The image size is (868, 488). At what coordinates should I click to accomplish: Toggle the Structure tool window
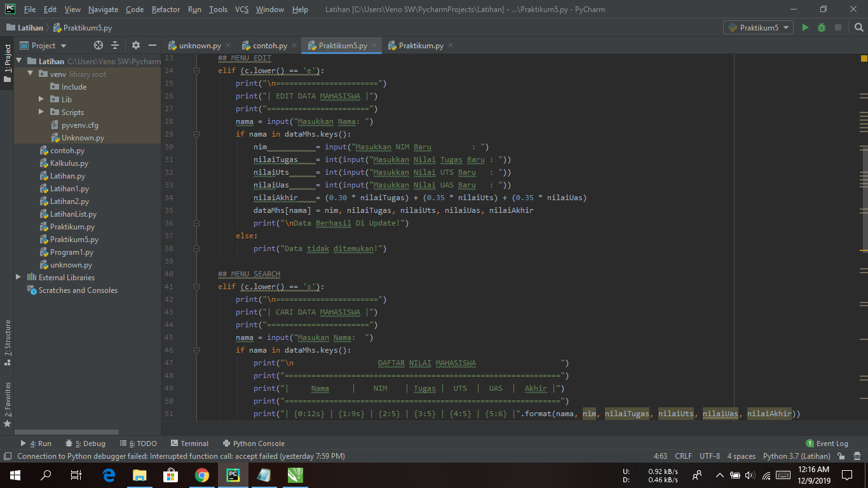7,342
